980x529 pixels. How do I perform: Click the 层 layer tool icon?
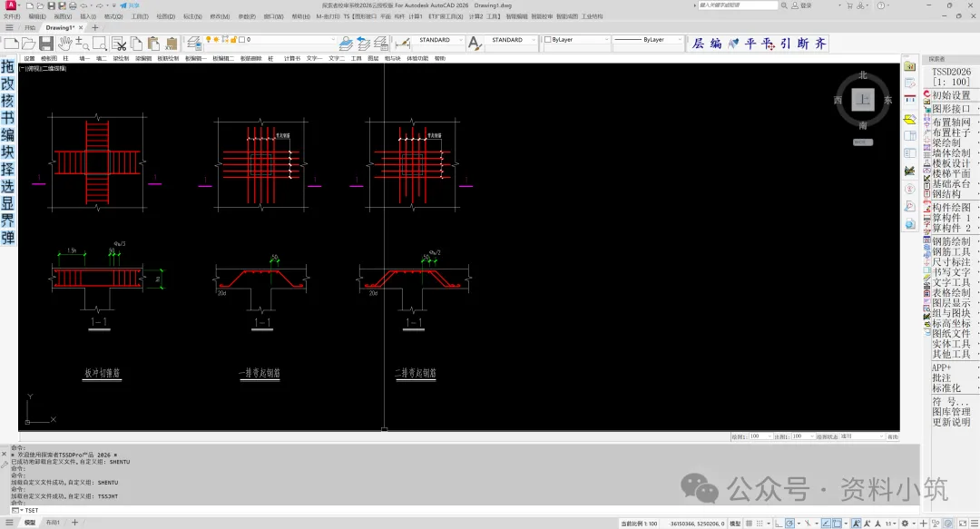click(699, 44)
